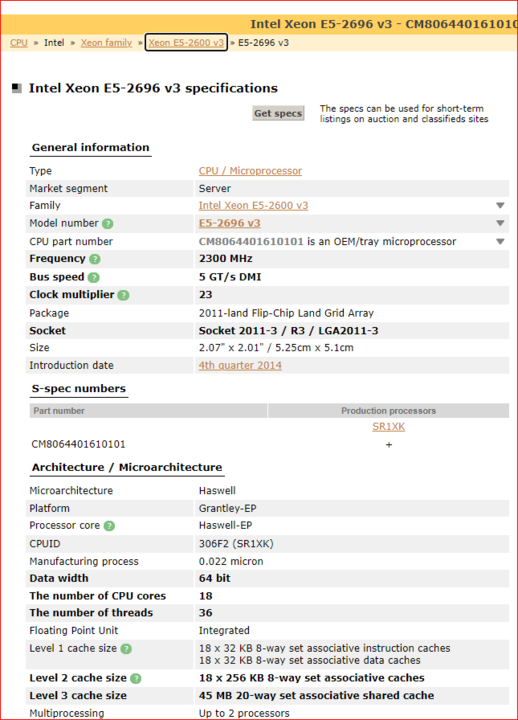Click the Production processors column header
Image resolution: width=518 pixels, height=720 pixels.
tap(388, 411)
